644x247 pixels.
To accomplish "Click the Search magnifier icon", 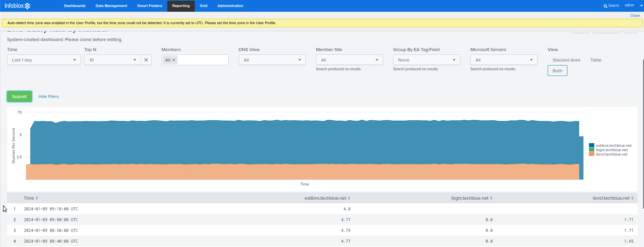I will tap(605, 6).
